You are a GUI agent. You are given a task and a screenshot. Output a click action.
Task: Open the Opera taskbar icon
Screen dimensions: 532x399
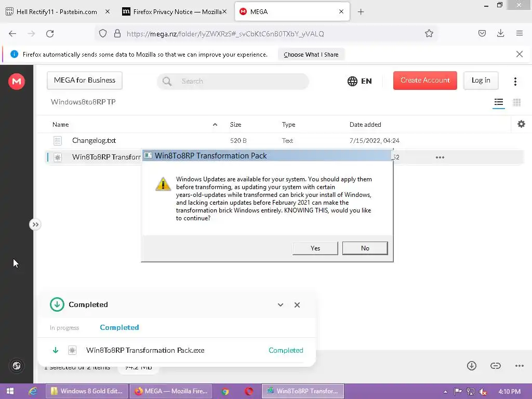[249, 391]
